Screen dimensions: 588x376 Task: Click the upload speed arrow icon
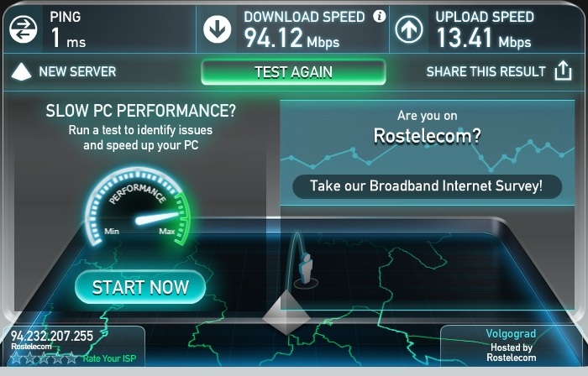(409, 29)
